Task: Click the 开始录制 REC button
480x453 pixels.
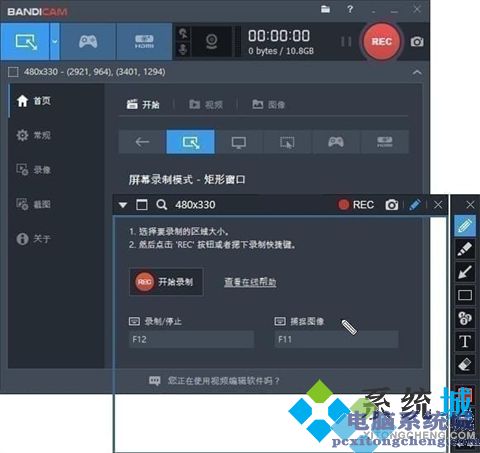Action: coord(166,282)
